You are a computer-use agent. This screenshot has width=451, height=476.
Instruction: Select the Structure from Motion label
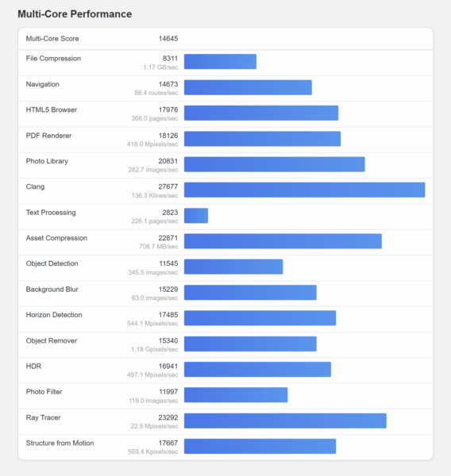click(60, 443)
